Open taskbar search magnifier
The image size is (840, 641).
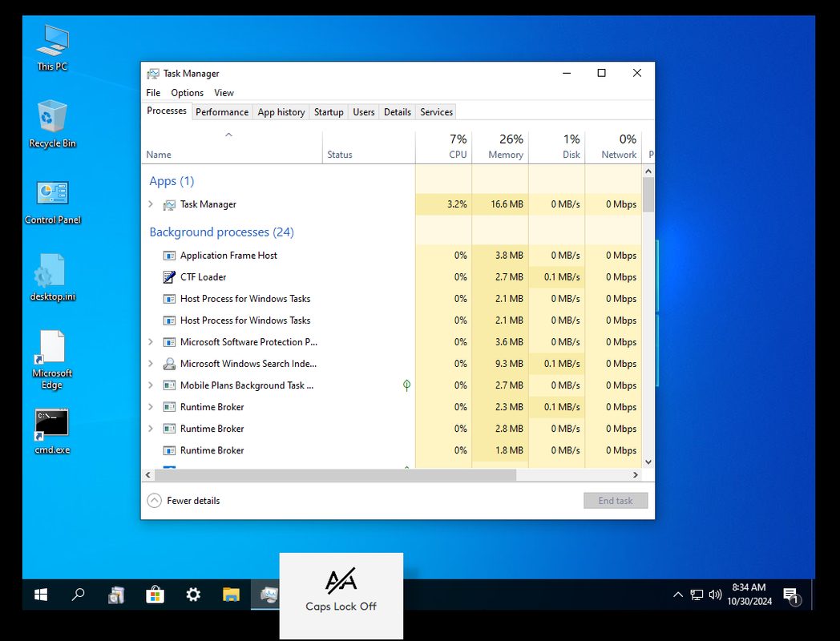tap(79, 595)
